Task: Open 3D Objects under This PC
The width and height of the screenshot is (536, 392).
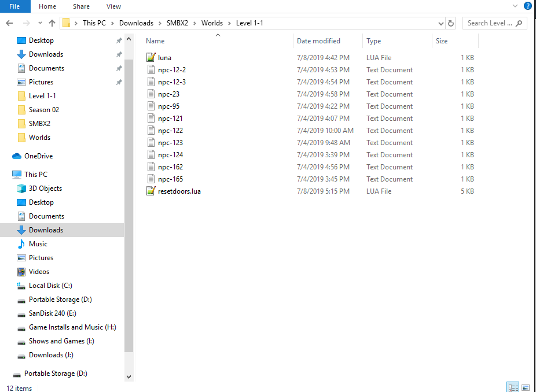Action: click(x=45, y=188)
